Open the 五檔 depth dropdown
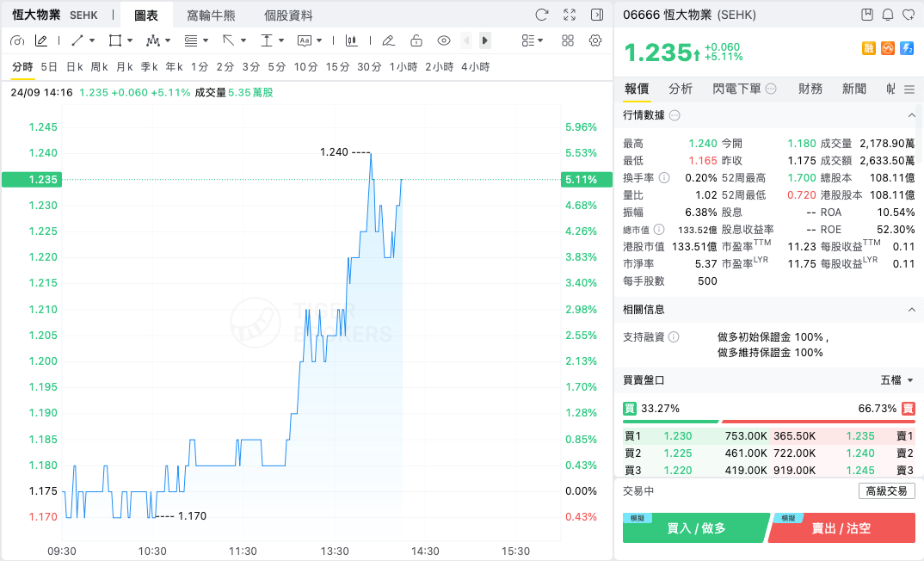This screenshot has height=561, width=924. point(896,380)
